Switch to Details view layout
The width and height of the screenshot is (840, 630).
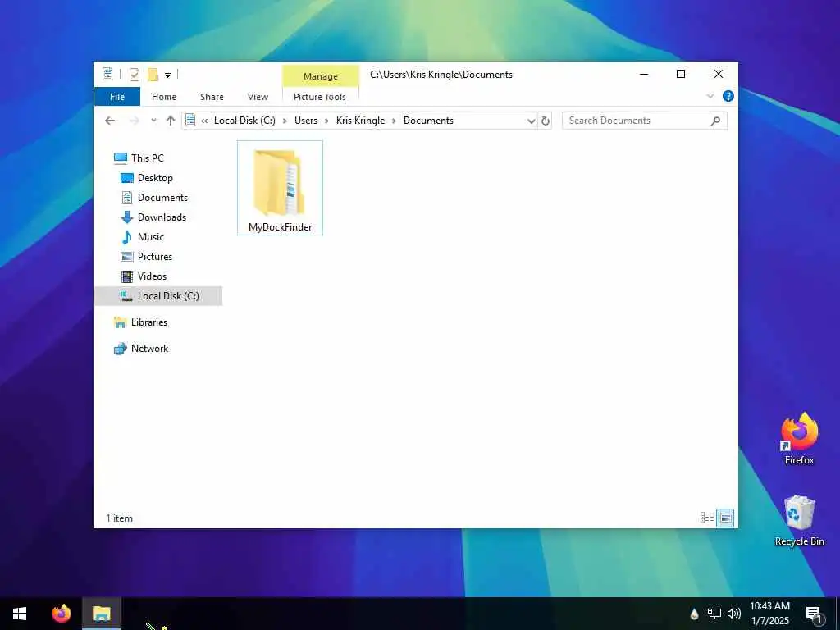tap(707, 518)
